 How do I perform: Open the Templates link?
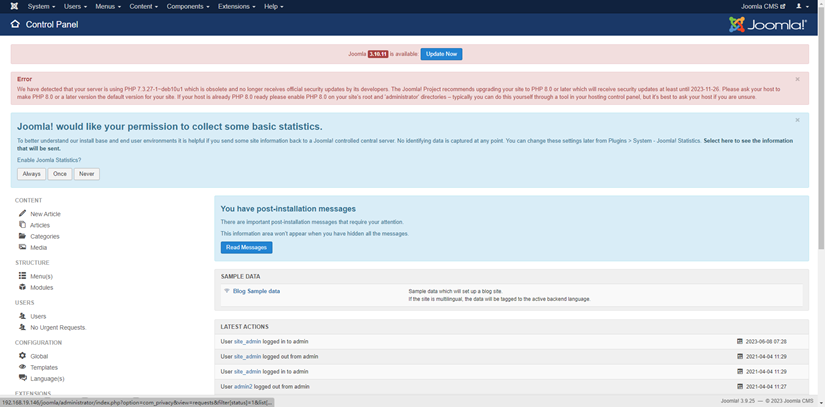[x=44, y=368]
